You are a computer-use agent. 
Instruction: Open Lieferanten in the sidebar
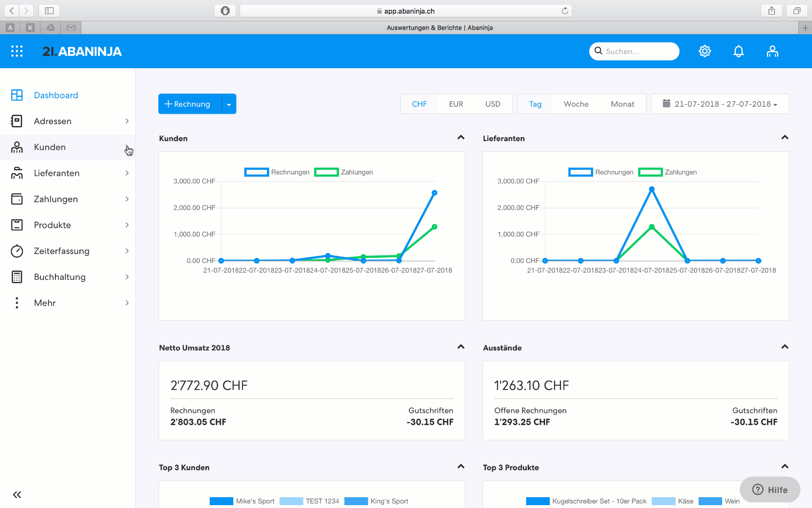point(57,173)
